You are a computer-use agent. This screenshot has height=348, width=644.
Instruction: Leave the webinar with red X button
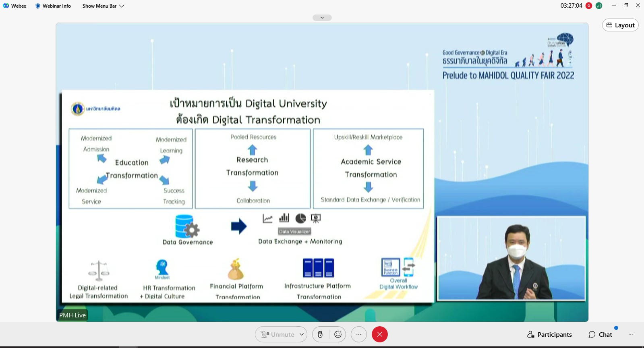pyautogui.click(x=379, y=334)
